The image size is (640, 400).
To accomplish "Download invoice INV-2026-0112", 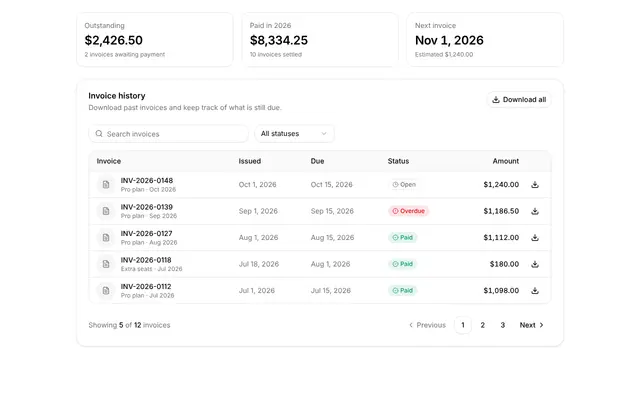I will 535,291.
